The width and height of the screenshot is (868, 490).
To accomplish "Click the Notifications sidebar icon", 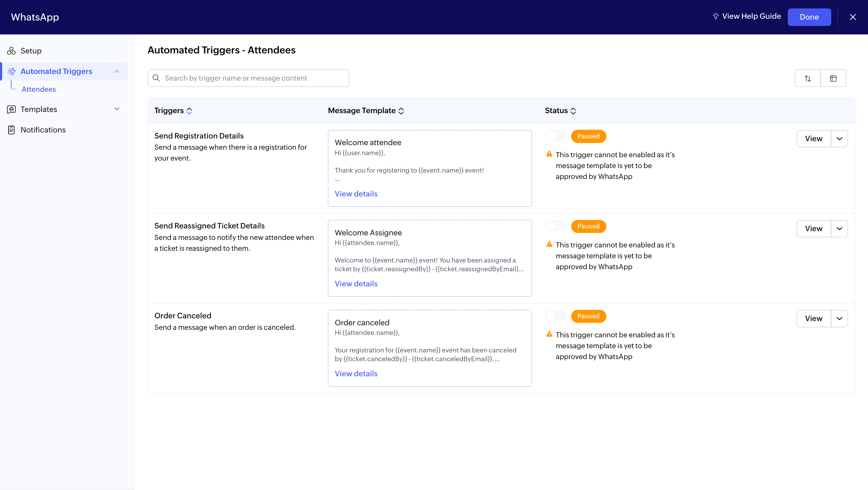I will point(11,130).
